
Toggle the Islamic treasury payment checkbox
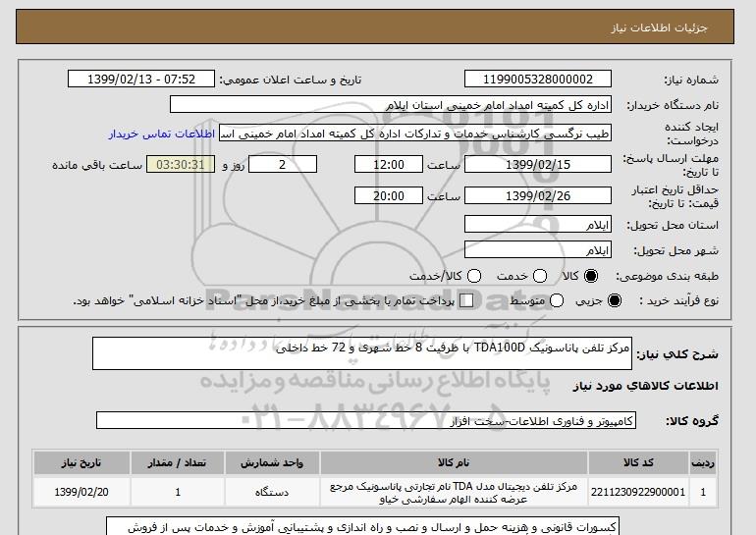tap(466, 300)
